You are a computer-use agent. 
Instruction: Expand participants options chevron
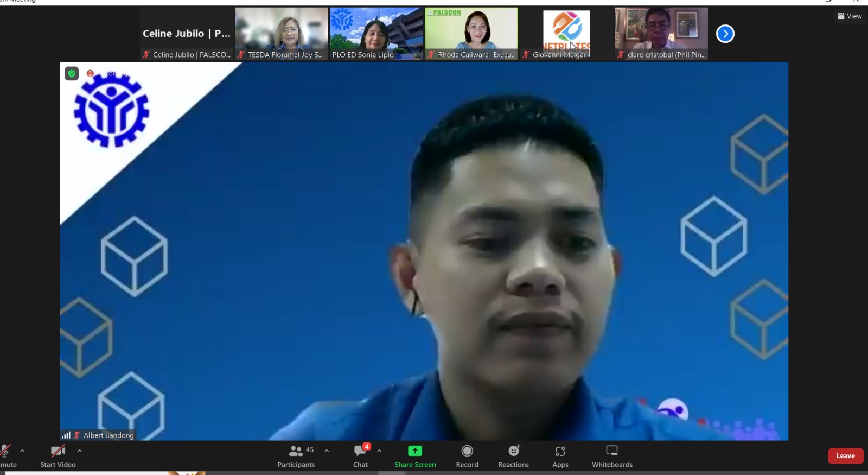click(x=327, y=451)
